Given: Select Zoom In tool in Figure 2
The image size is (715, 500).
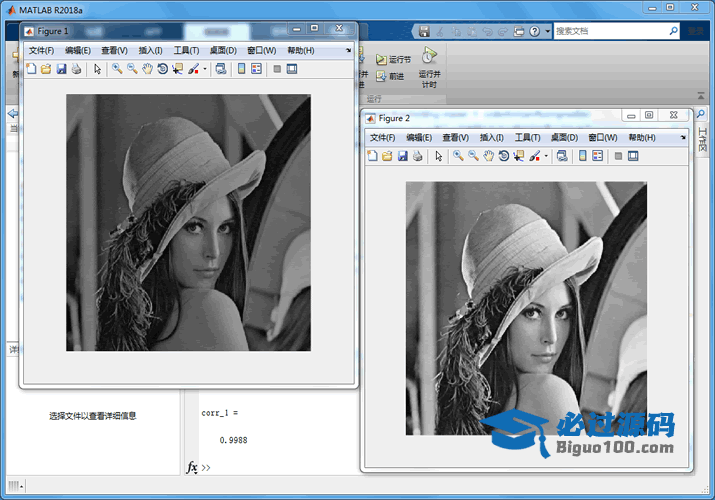Looking at the screenshot, I should (x=458, y=156).
